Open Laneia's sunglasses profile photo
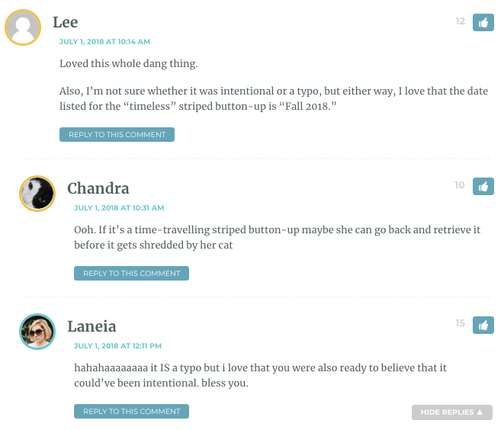The width and height of the screenshot is (504, 430). point(37,332)
